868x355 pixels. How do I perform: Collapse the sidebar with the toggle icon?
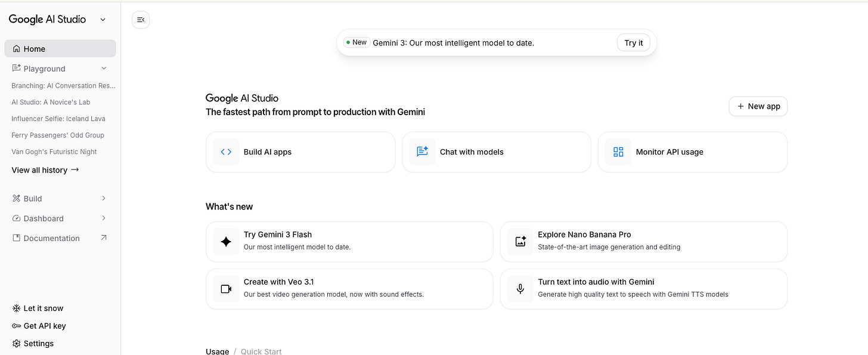141,20
